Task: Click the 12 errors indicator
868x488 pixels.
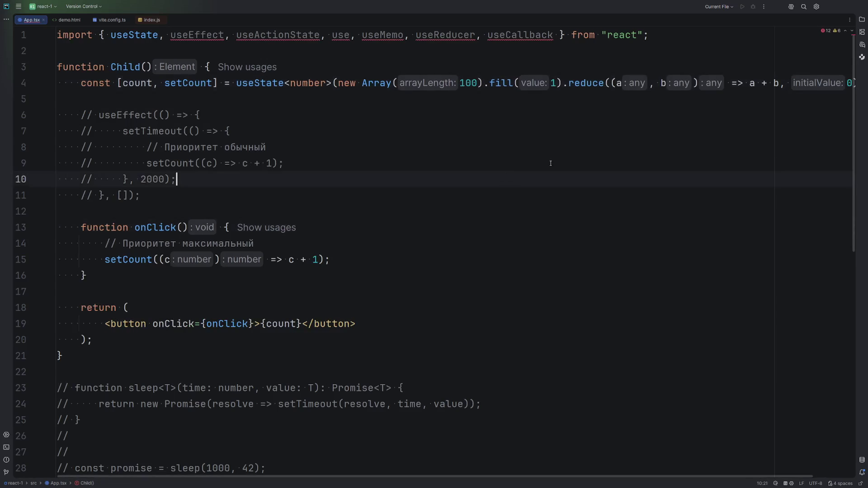Action: pos(826,31)
